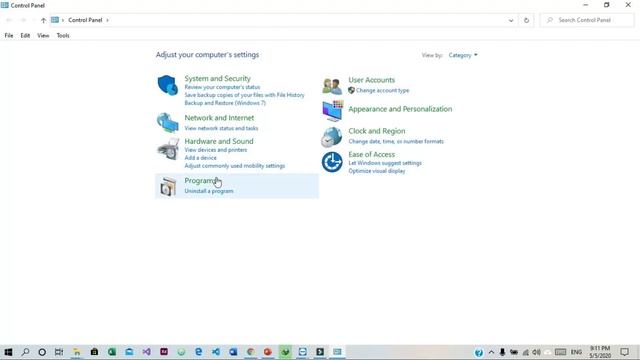The height and width of the screenshot is (360, 640).
Task: Open Visual Studio Code from the taskbar
Action: [x=216, y=352]
